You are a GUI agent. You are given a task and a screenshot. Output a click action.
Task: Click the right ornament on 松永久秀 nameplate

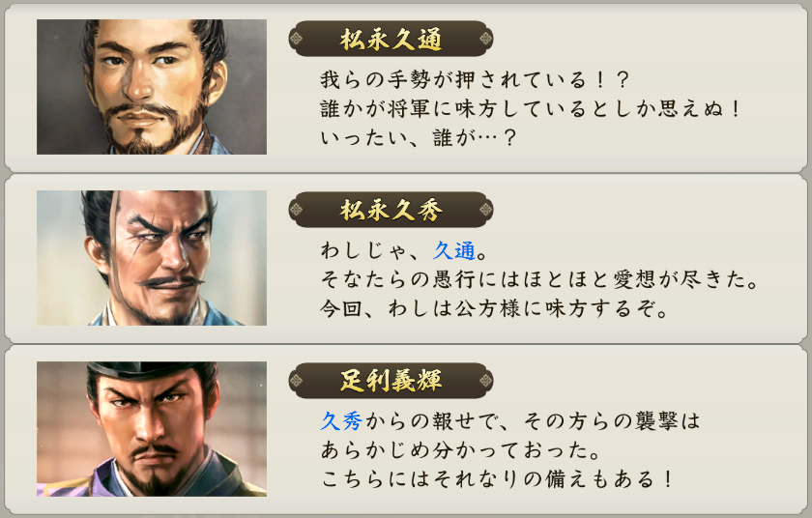point(485,210)
